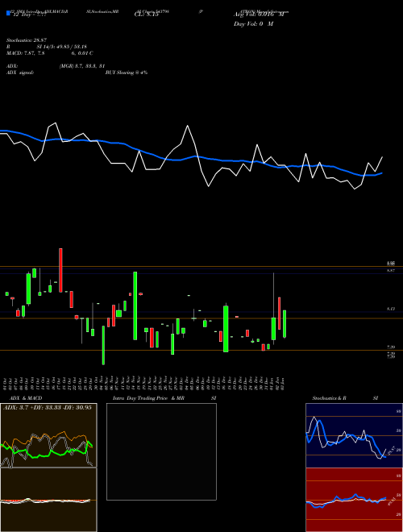The width and height of the screenshot is (403, 532).
Task: Click the 'ADX: 3.7 +DY: 33.33 -DY: 30.95' header
Action: (48, 407)
